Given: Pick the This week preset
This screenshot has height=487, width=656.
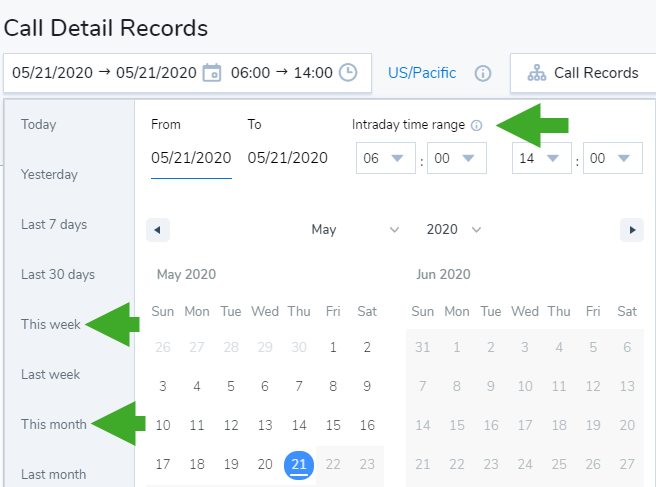Looking at the screenshot, I should point(51,324).
